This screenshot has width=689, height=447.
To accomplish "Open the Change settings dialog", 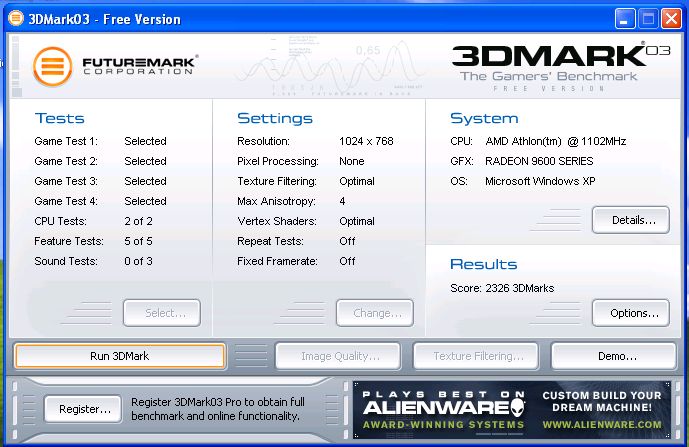I will [x=375, y=313].
